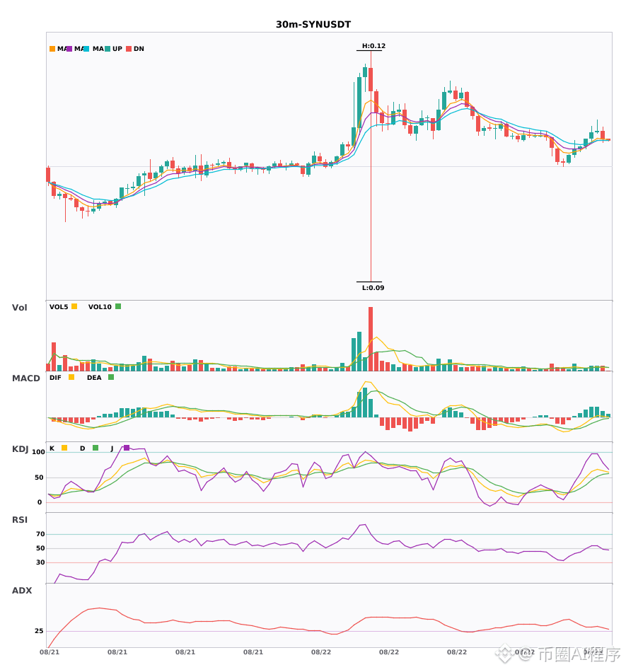This screenshot has width=626, height=672.
Task: Click the 30m-SYNUSDT chart title
Action: pos(313,25)
